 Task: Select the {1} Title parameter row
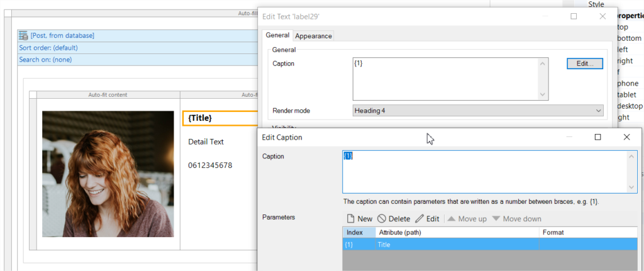coord(490,245)
